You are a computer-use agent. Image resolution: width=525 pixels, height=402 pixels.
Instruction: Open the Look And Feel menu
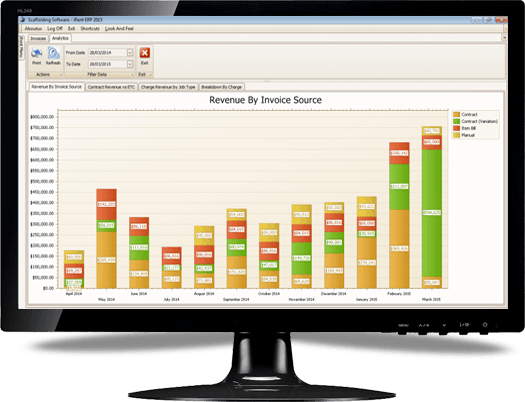[119, 28]
